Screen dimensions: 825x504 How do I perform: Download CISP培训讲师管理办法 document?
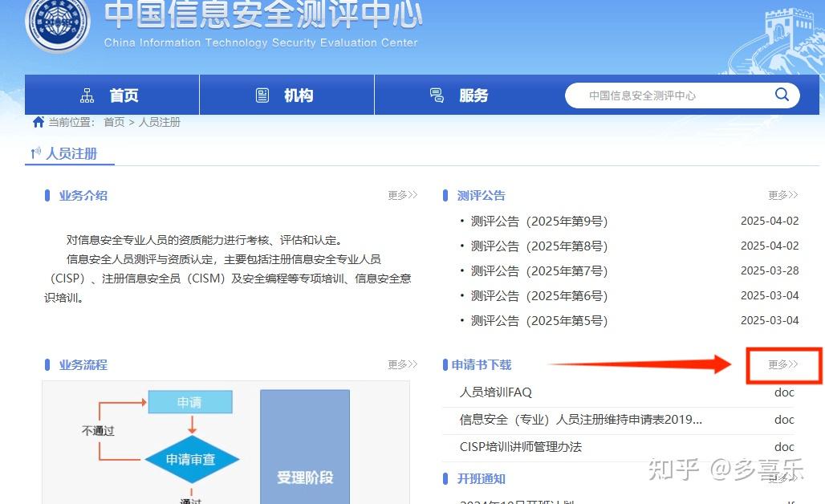(x=521, y=447)
